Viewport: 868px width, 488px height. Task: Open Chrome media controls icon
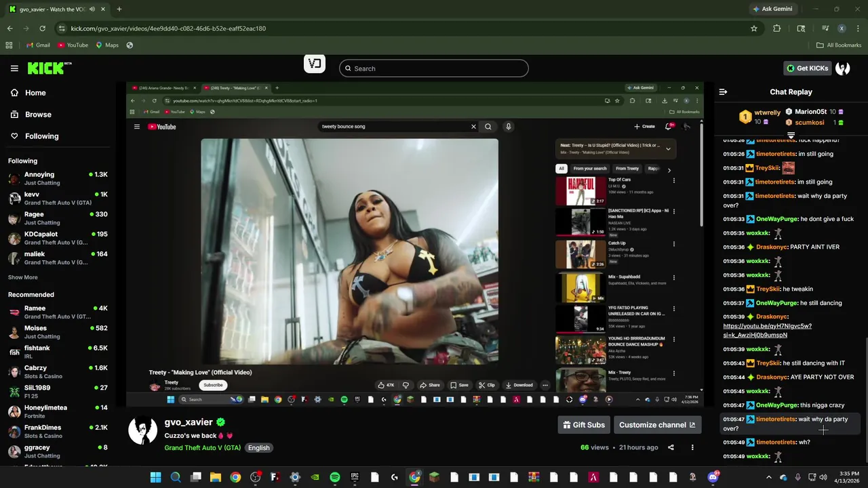[825, 28]
